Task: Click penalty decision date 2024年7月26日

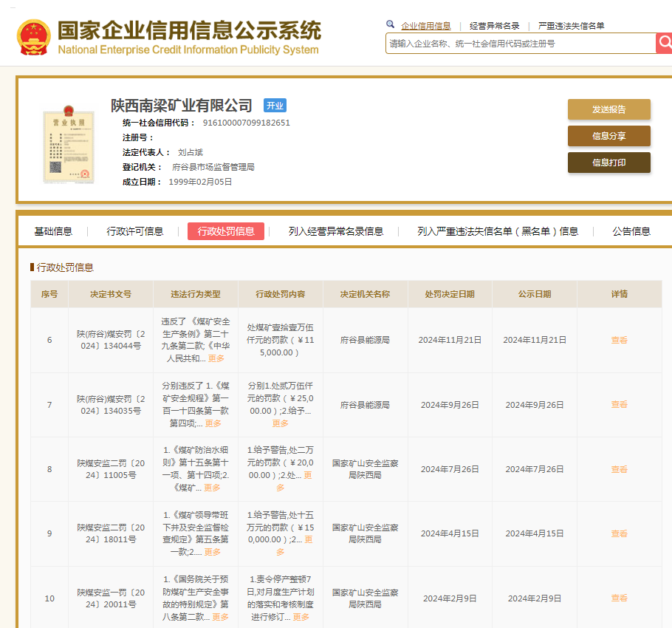Action: tap(450, 469)
